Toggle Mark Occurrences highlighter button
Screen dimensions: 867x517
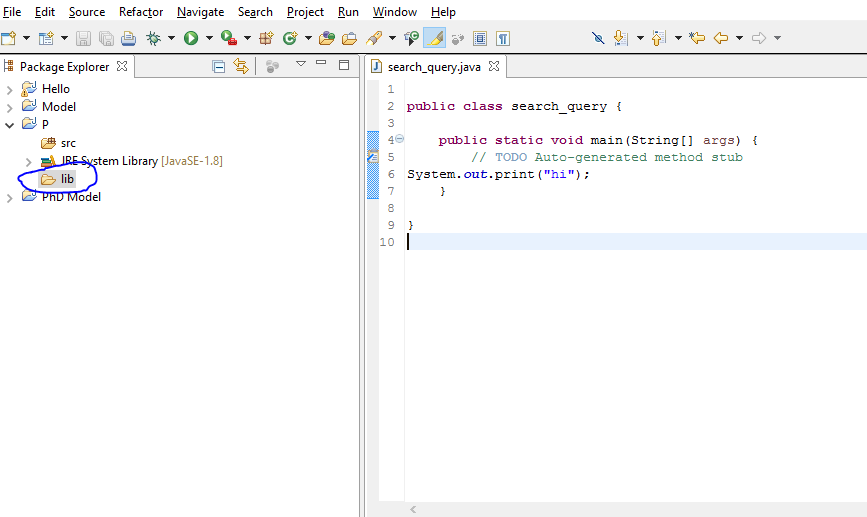click(x=435, y=38)
